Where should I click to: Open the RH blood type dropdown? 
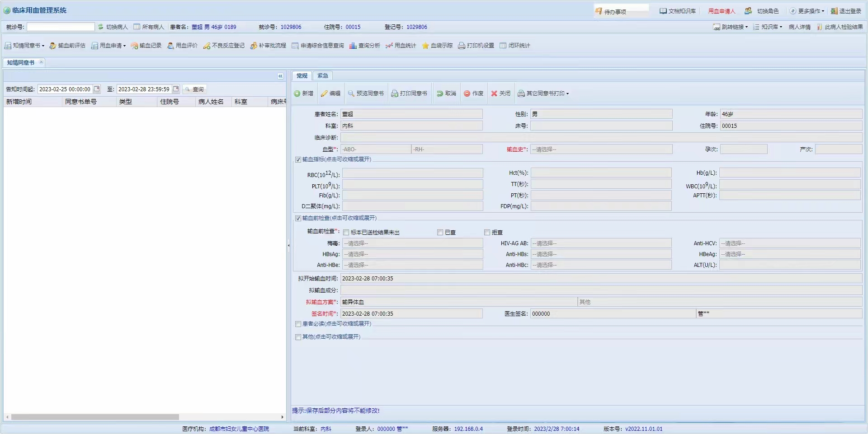pyautogui.click(x=447, y=149)
